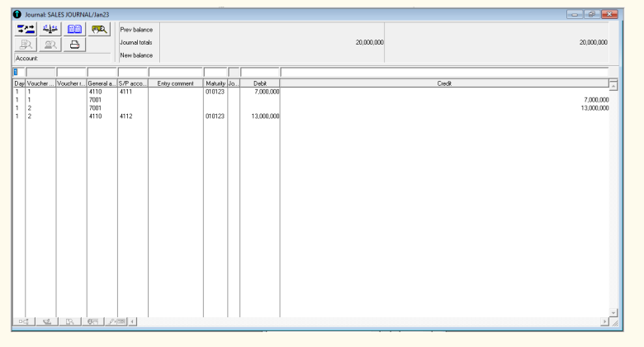Click the Voucher reference input field
Viewport: 644px width, 347px height.
tap(71, 73)
